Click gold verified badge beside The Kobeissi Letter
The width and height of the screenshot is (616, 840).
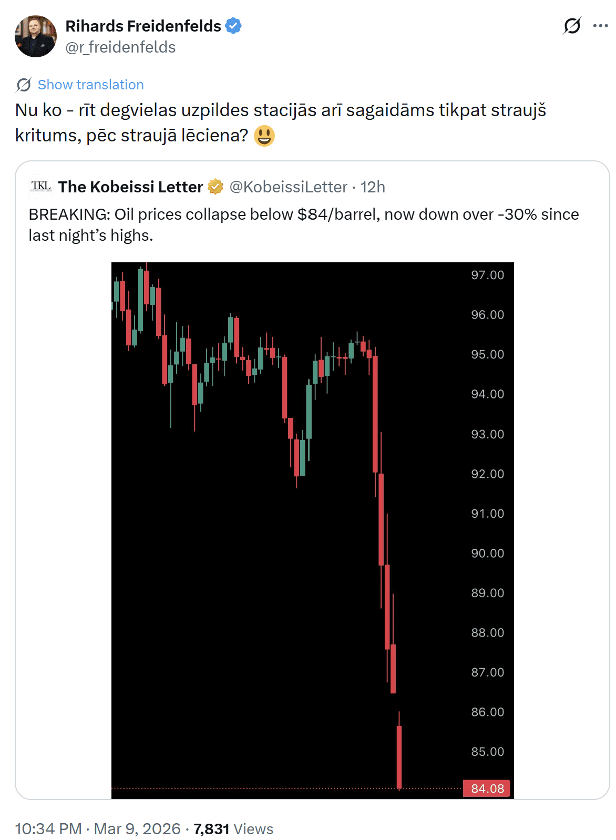tap(215, 187)
